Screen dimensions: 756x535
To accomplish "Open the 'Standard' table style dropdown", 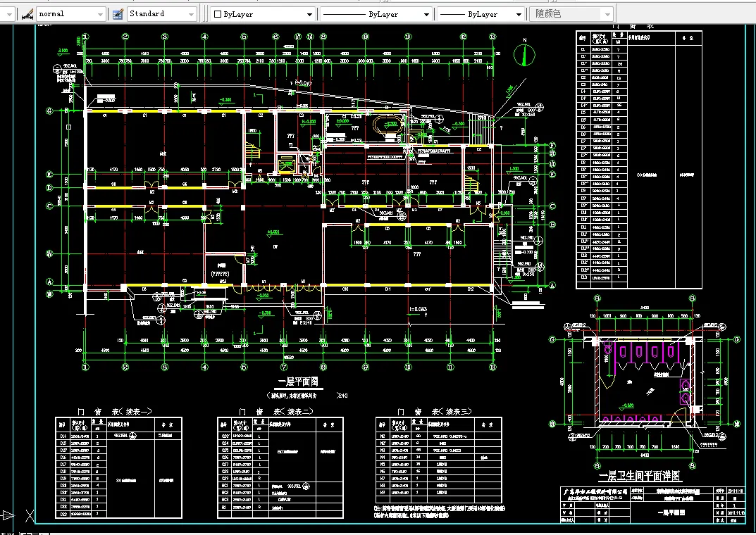I will (x=162, y=14).
